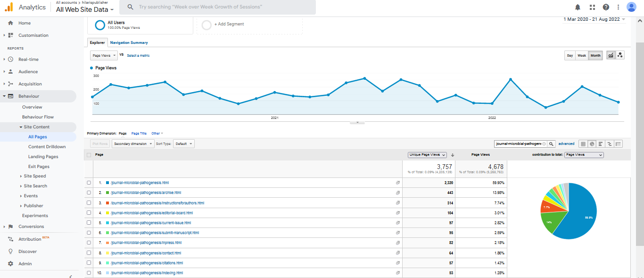This screenshot has width=644, height=278.
Task: Check the row for editorial-board.html
Action: [x=89, y=213]
